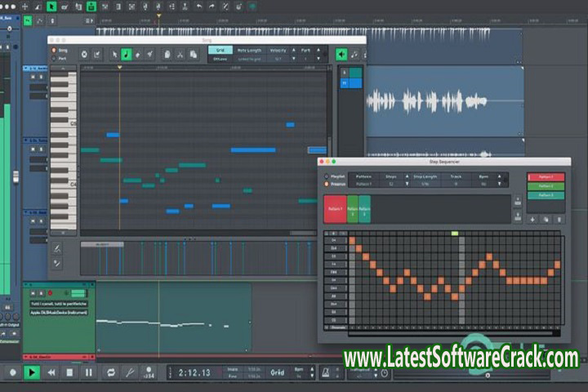Open the Step Length dropdown in Step Sequencer
This screenshot has height=392, width=588.
(x=426, y=185)
